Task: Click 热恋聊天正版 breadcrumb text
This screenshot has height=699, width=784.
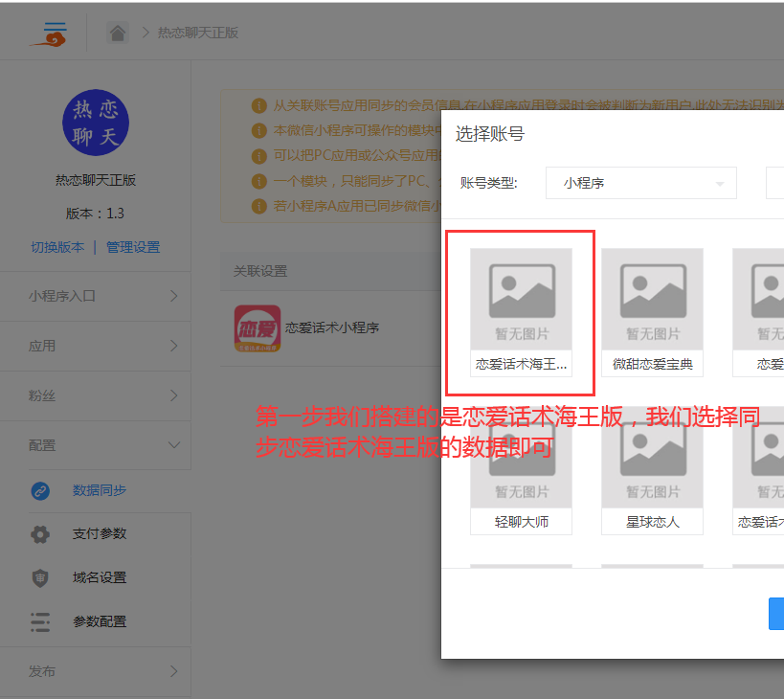Action: tap(198, 33)
